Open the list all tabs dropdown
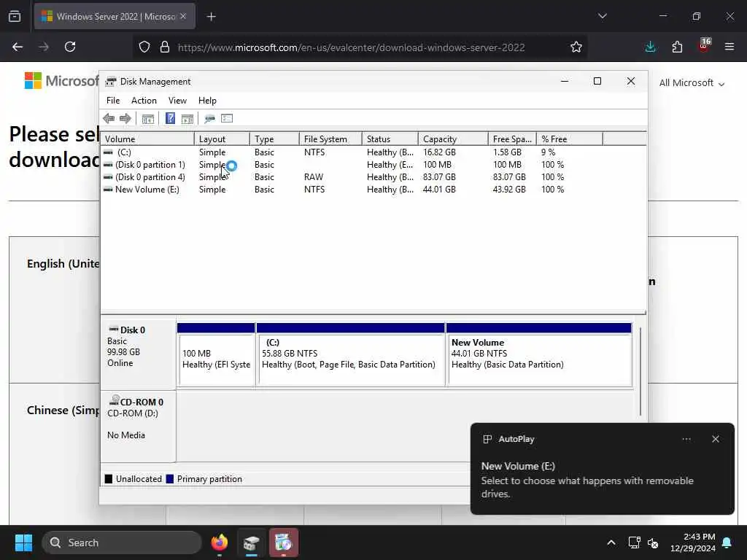747x560 pixels. 603,16
